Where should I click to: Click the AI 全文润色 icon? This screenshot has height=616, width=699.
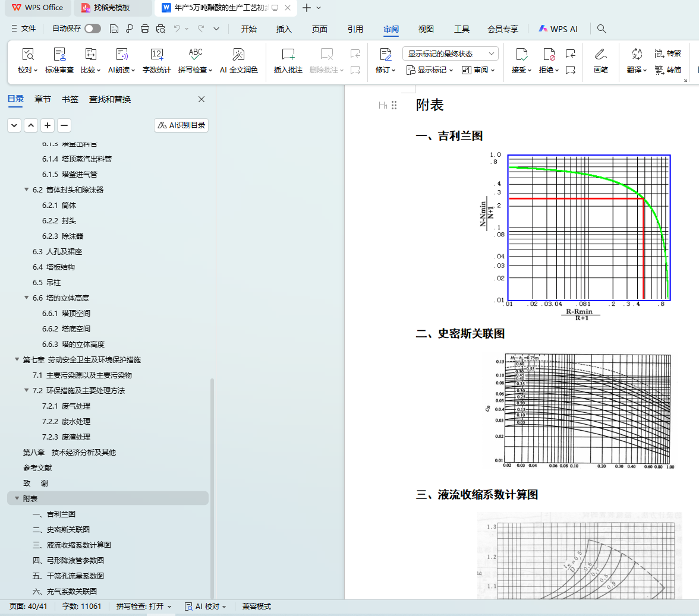tap(238, 55)
